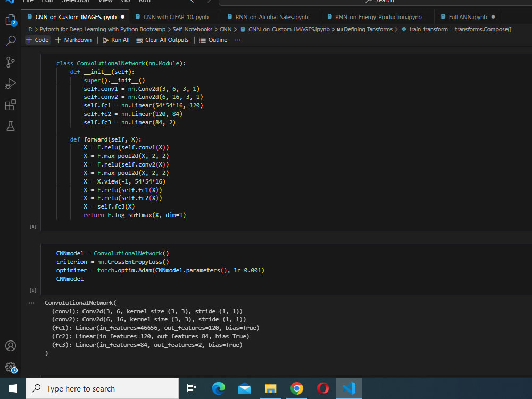
Task: Click the VS Code taskbar icon
Action: [349, 388]
